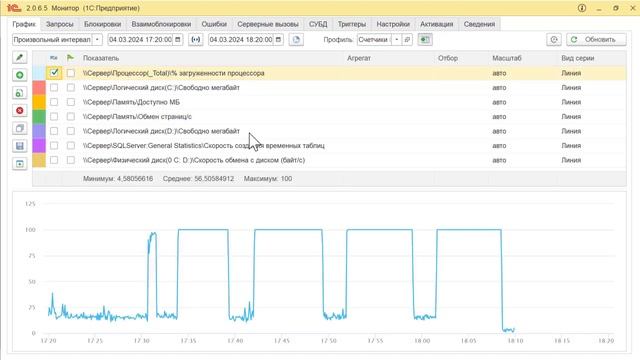
Task: Click the 1C logo in title bar
Action: click(x=14, y=8)
